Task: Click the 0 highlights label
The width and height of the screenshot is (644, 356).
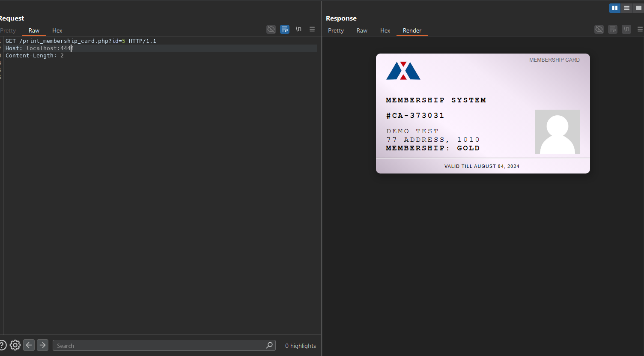Action: tap(300, 346)
